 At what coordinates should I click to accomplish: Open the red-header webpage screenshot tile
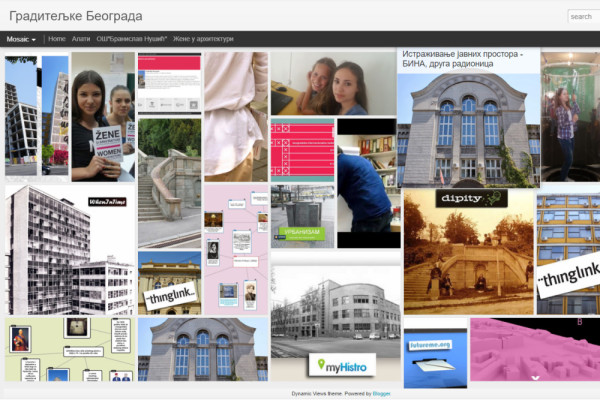[170, 84]
